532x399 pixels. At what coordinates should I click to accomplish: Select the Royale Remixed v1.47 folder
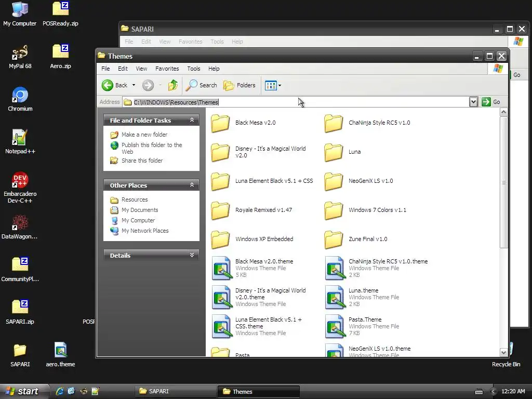[x=251, y=210]
